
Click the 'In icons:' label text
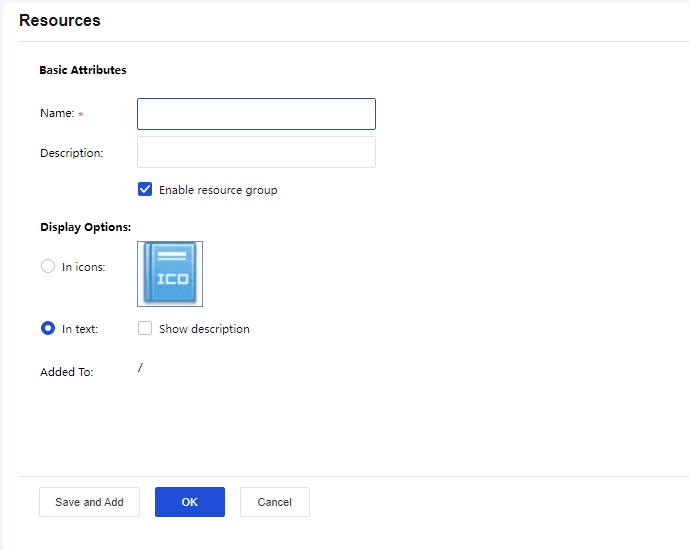(83, 267)
